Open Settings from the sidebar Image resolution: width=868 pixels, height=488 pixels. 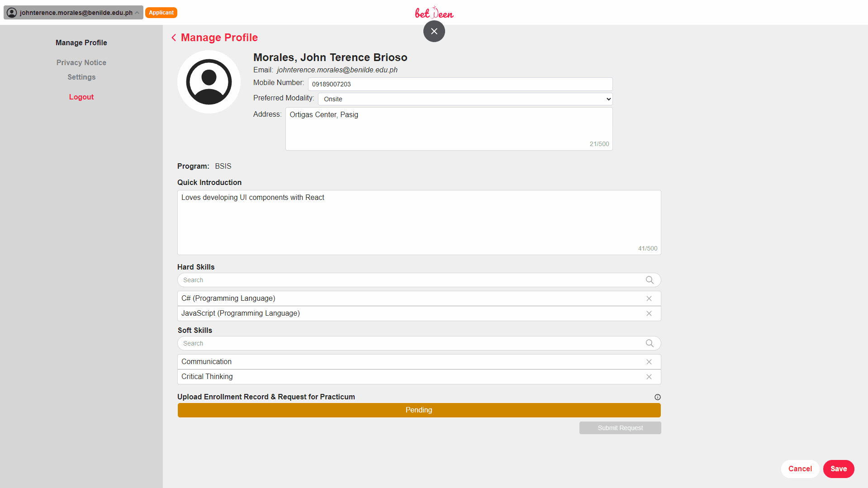(81, 77)
